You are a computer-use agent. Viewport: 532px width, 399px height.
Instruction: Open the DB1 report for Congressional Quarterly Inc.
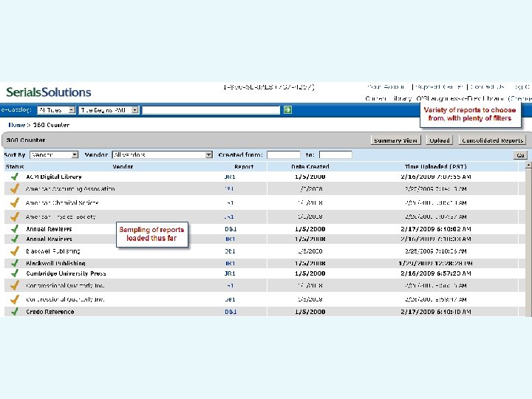tap(230, 299)
